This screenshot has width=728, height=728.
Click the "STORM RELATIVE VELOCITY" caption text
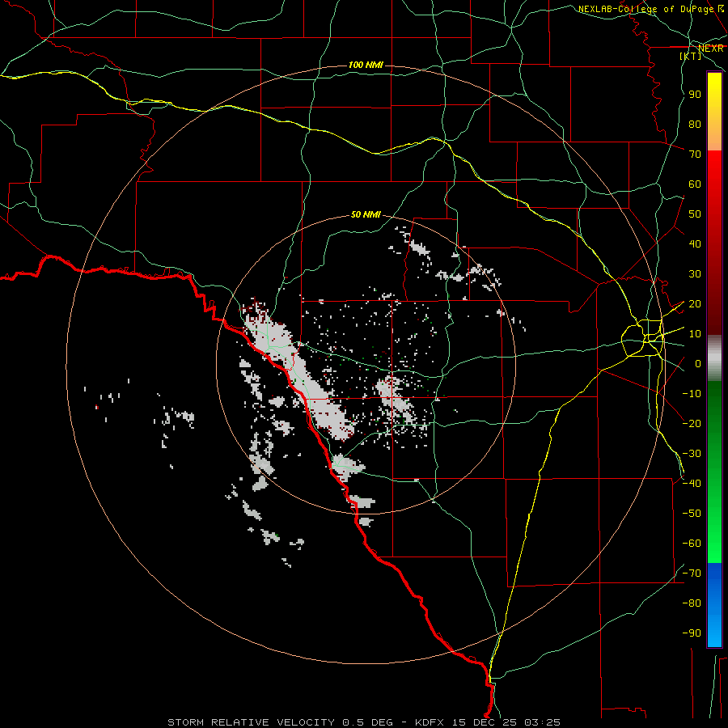point(251,722)
